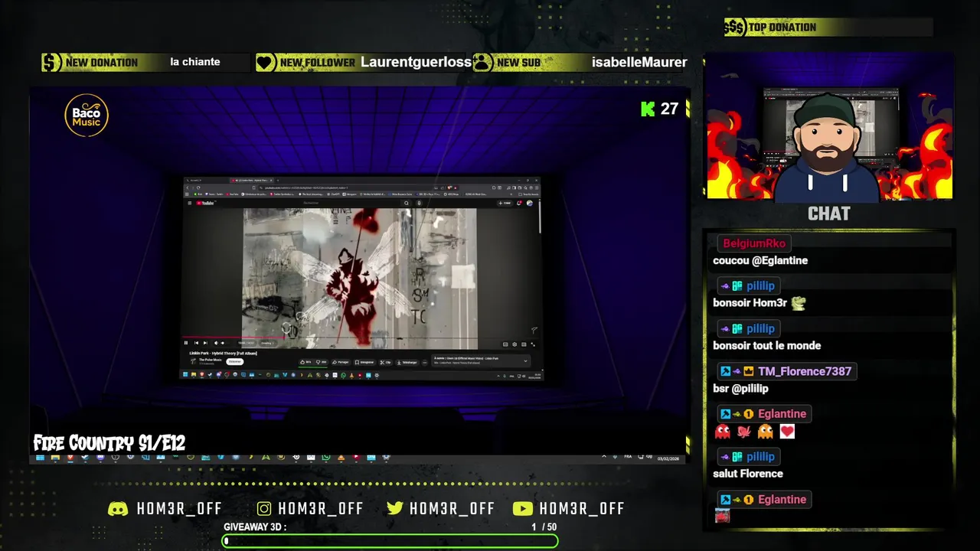
Task: Open the YouTube account avatar menu
Action: [530, 203]
